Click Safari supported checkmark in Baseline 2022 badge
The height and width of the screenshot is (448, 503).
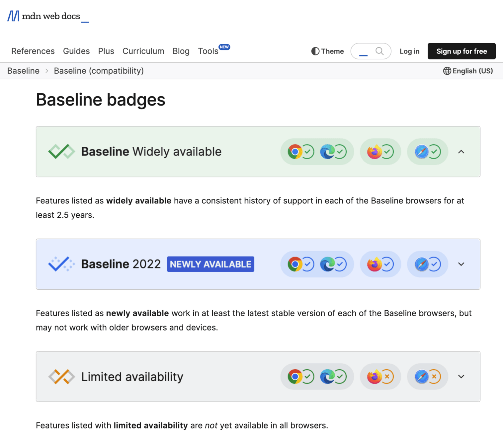434,264
